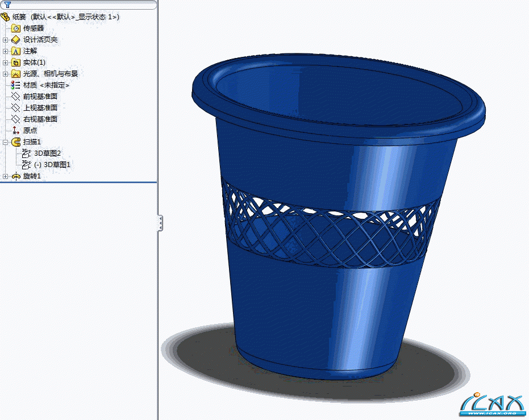Screen dimensions: 529x420
Task: Select the 原点 origin icon
Action: pos(16,130)
